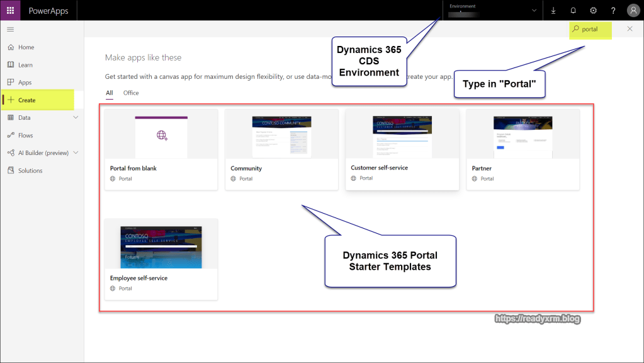The width and height of the screenshot is (644, 363).
Task: Open the Solutions page in sidebar
Action: pos(30,171)
